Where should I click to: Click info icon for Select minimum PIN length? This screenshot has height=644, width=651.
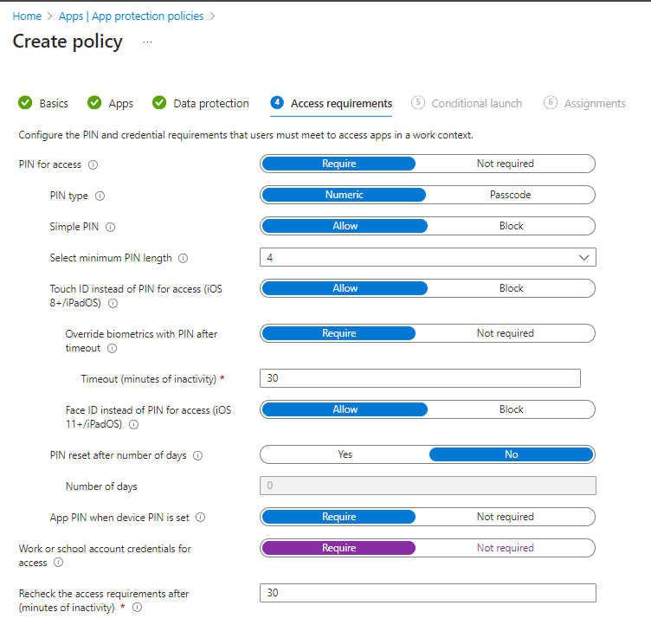(183, 258)
